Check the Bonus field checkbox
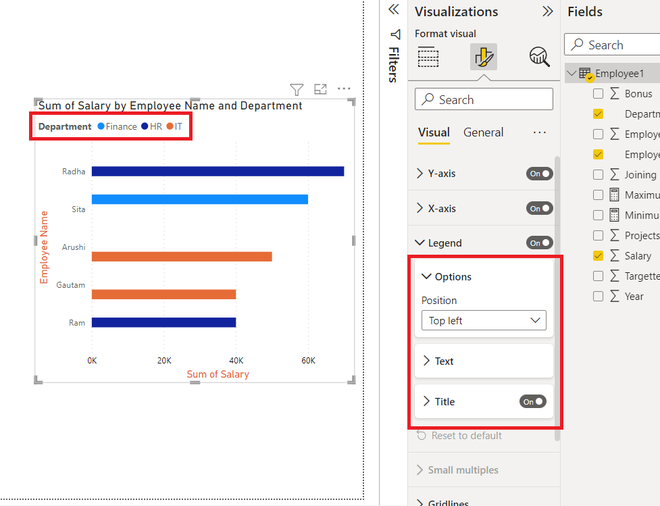The image size is (660, 506). point(598,93)
